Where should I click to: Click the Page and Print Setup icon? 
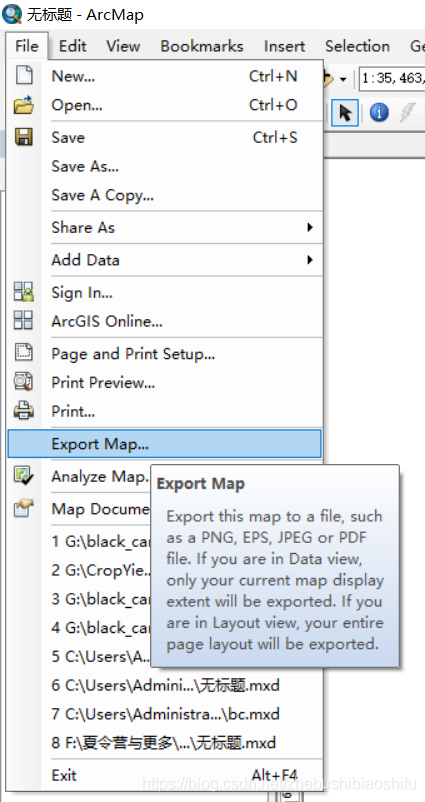(24, 353)
